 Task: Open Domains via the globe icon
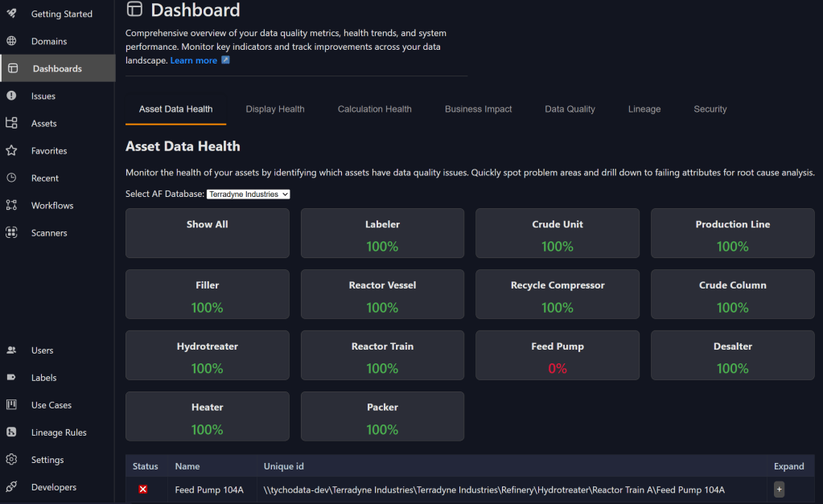click(x=11, y=41)
